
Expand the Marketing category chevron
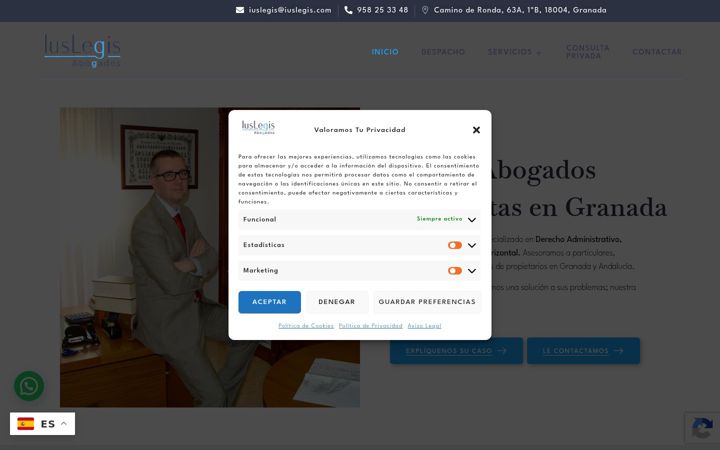coord(472,271)
